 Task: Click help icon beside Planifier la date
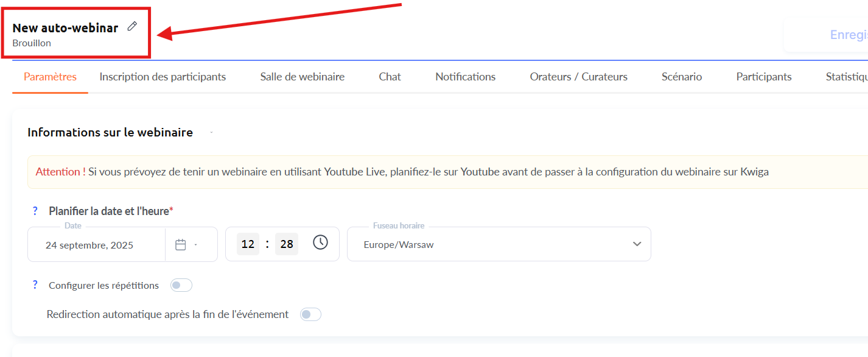tap(35, 211)
